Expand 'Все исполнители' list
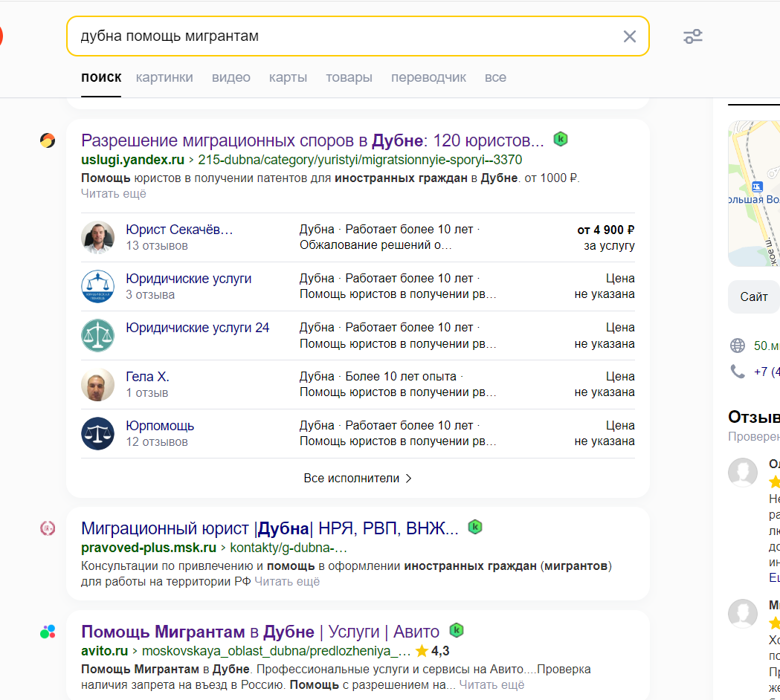The height and width of the screenshot is (700, 780). coord(358,479)
